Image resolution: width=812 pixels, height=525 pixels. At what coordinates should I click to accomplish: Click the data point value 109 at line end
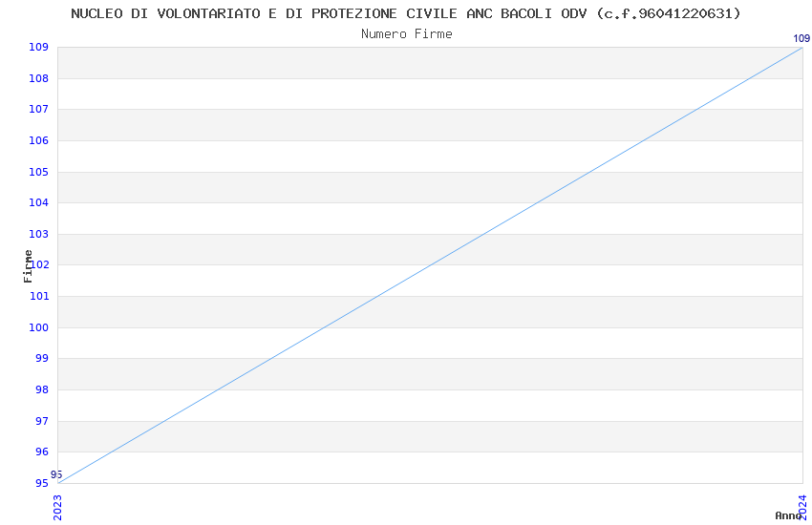tap(801, 39)
